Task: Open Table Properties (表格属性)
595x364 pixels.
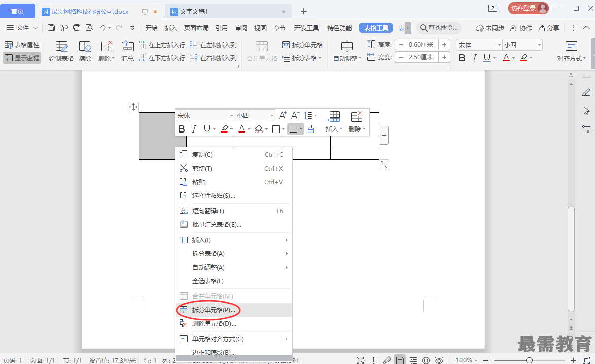Action: pos(22,45)
